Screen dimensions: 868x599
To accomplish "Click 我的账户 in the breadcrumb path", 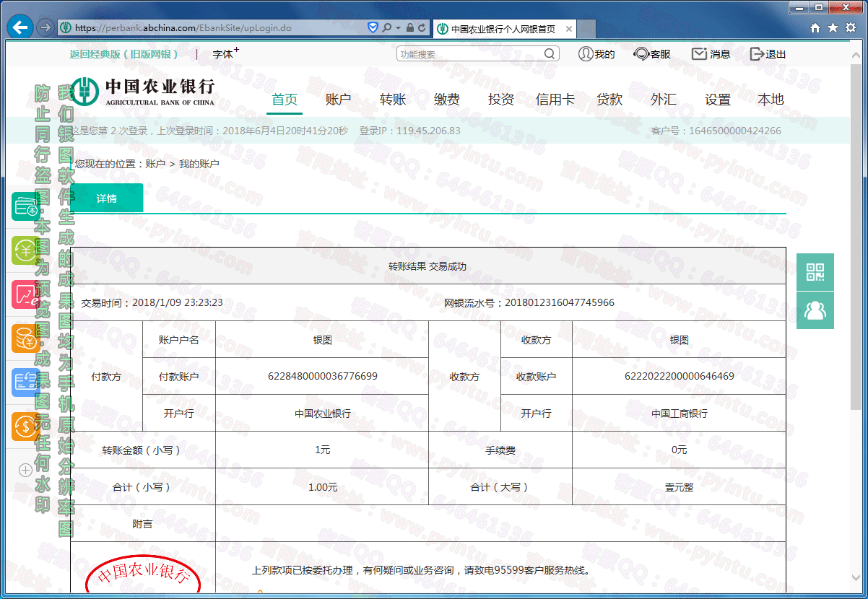I will tap(199, 164).
